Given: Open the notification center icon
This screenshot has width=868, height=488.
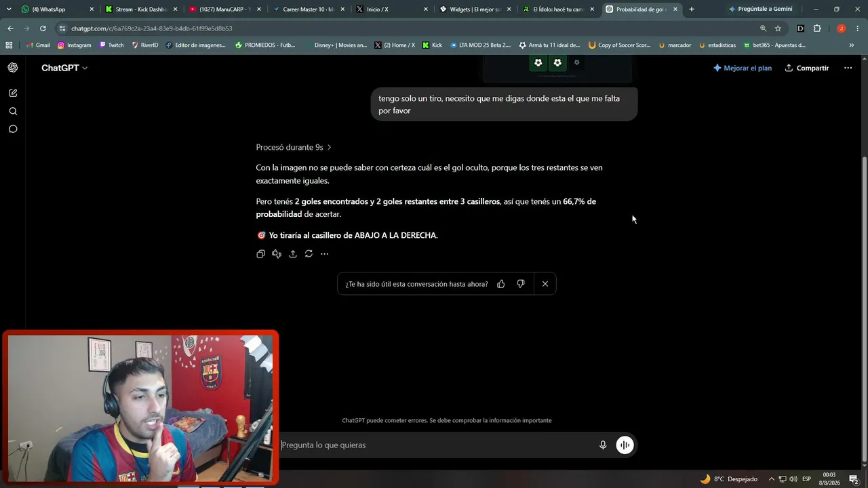Looking at the screenshot, I should pyautogui.click(x=854, y=479).
